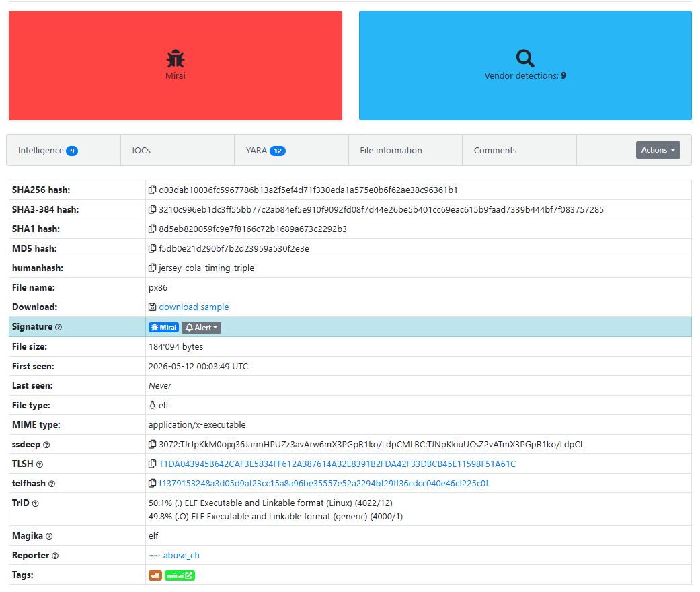Select the file size 184'094 bytes
Image resolution: width=700 pixels, height=592 pixels.
tap(176, 346)
